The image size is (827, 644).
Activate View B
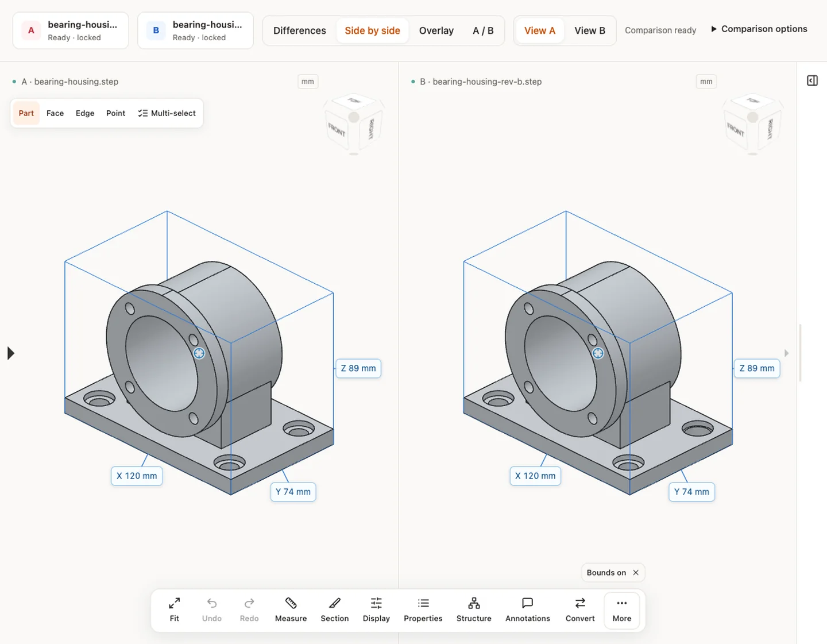(590, 30)
